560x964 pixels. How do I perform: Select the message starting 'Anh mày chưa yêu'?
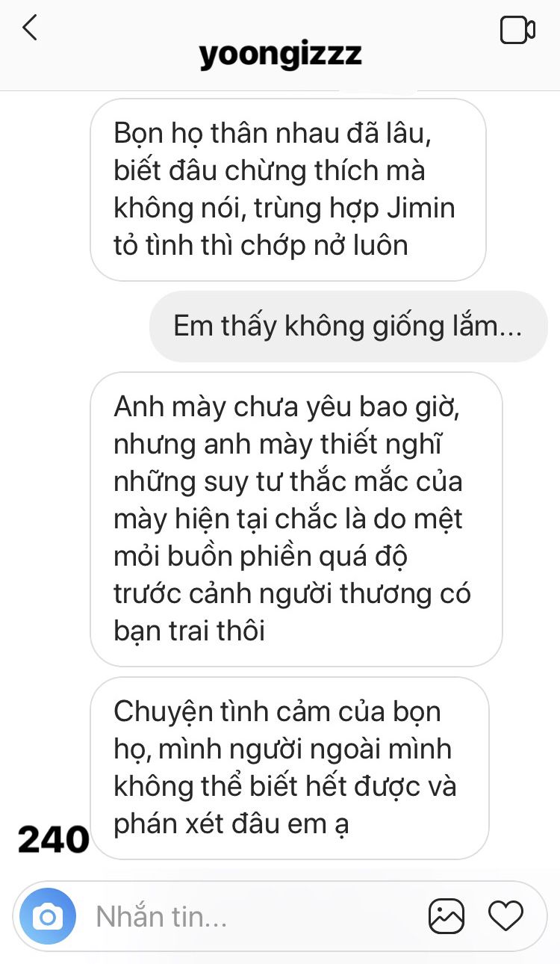tap(296, 519)
